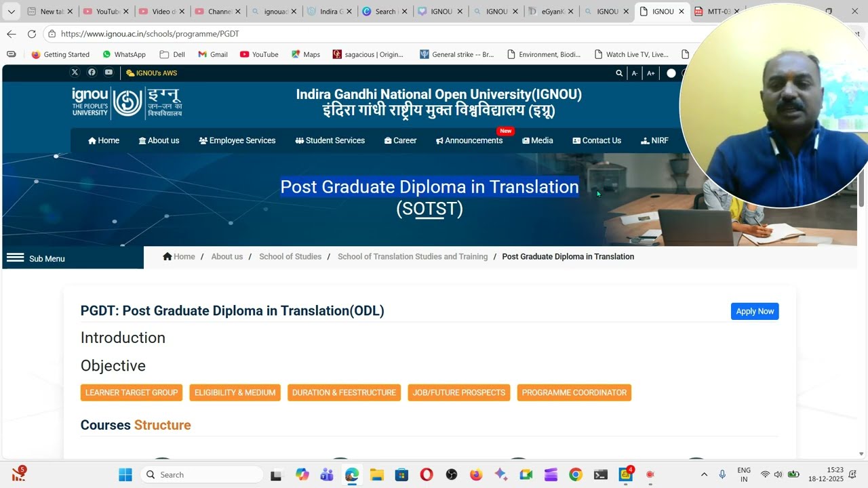Open the About us menu
Image resolution: width=868 pixels, height=488 pixels.
pyautogui.click(x=159, y=140)
